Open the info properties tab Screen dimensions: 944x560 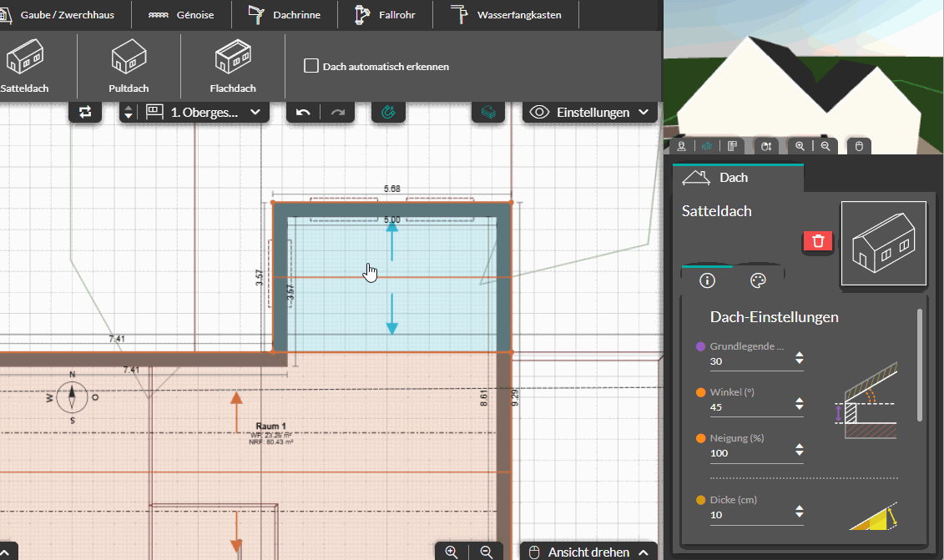click(708, 280)
